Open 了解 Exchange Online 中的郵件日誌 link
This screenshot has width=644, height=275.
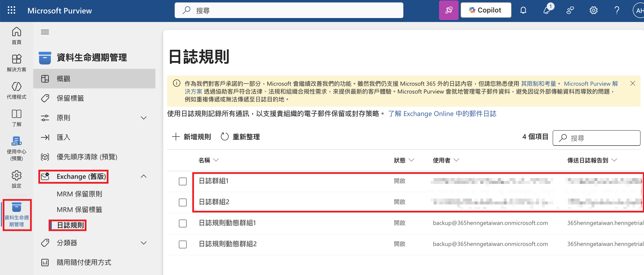(442, 114)
